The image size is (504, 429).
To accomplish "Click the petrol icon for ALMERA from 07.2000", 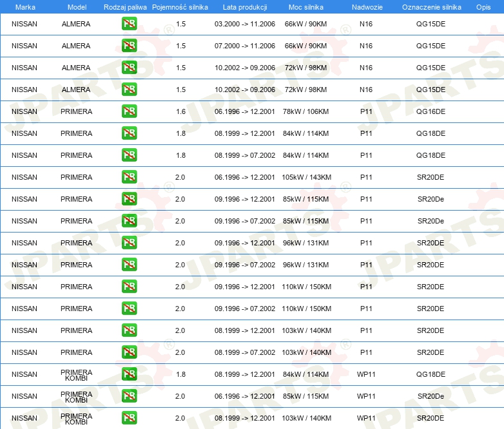I will [x=129, y=46].
